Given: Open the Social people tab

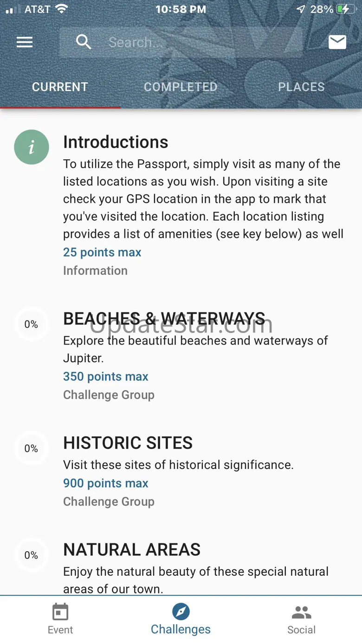Looking at the screenshot, I should [301, 619].
